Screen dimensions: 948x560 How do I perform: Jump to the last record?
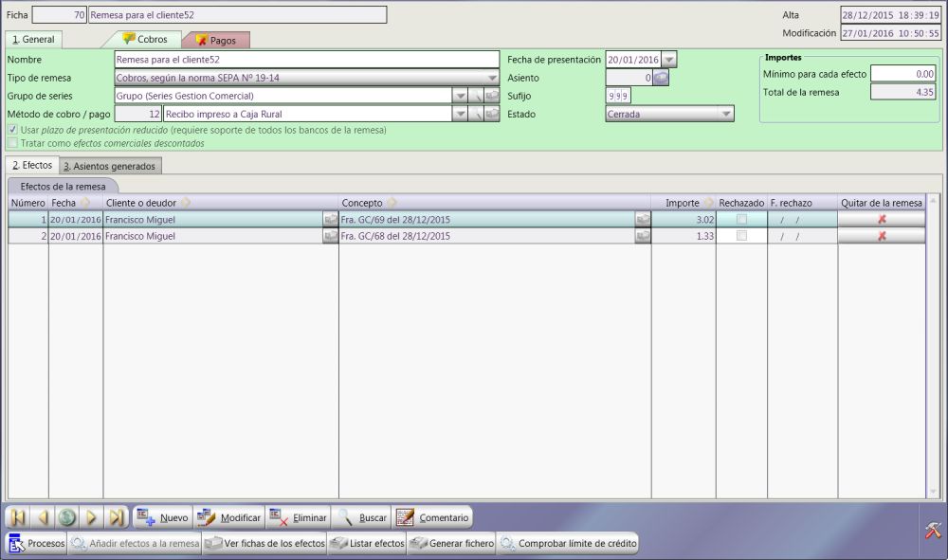117,517
